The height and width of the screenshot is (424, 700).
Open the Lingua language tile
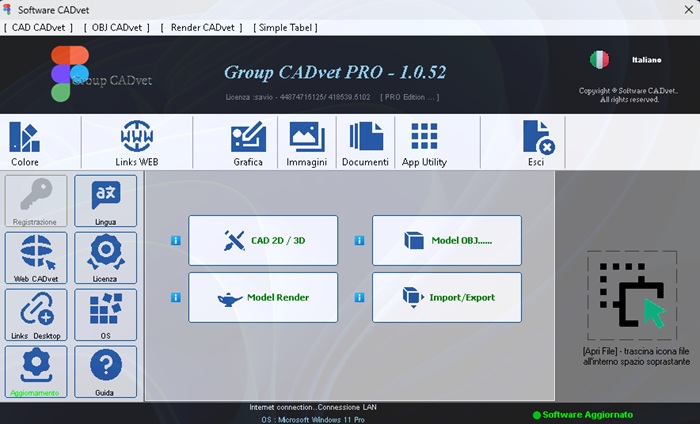coord(105,201)
